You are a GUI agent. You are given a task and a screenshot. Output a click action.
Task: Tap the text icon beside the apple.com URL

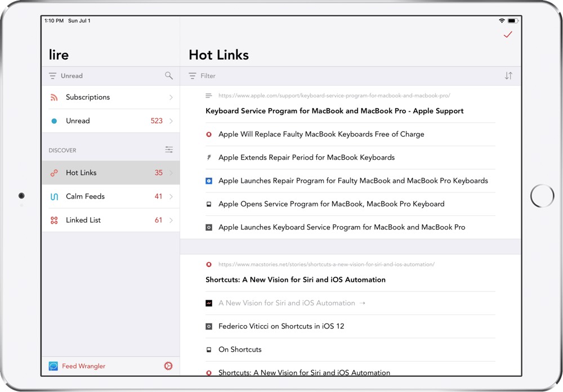(x=209, y=96)
